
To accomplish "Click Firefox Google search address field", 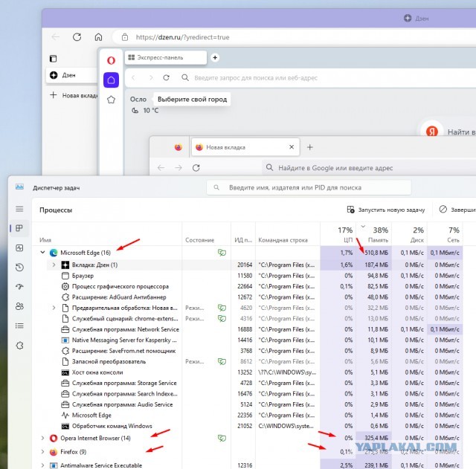I will click(x=369, y=168).
